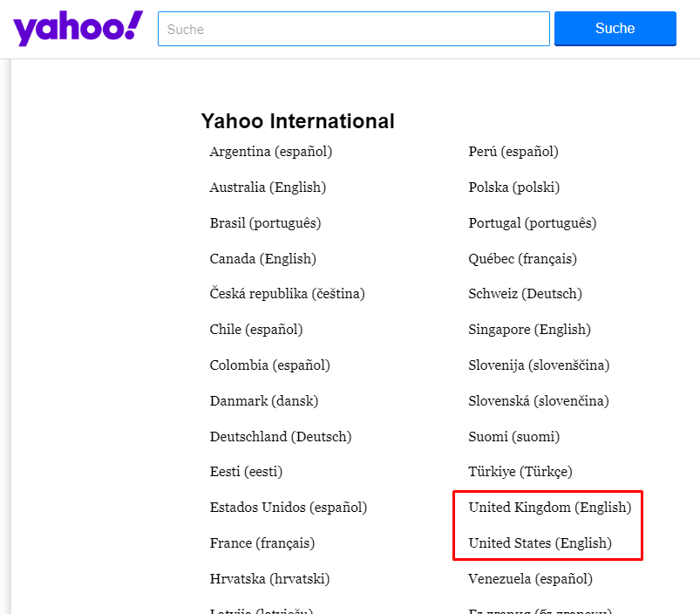Focus the Suche search input field

coord(354,29)
